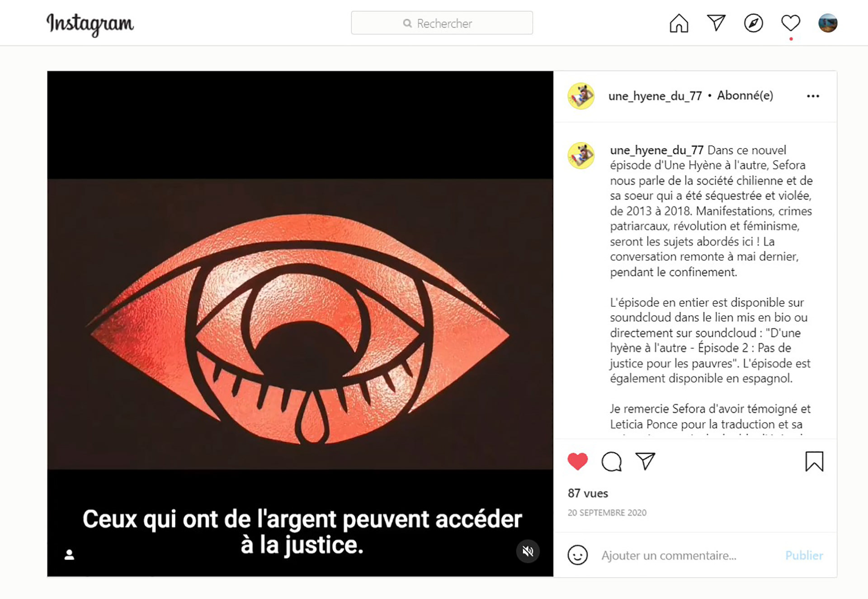Viewport: 868px width, 599px height.
Task: Share post via paper plane below caption
Action: point(645,461)
